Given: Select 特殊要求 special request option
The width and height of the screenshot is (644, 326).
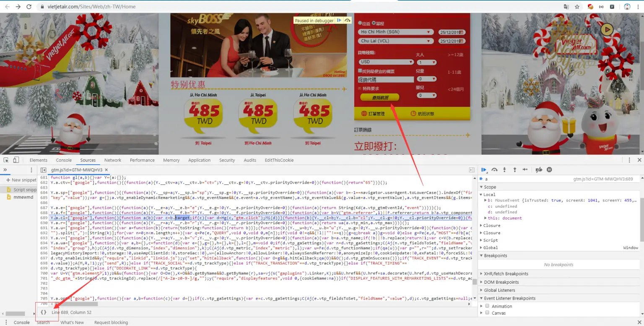Looking at the screenshot, I should coord(360,88).
